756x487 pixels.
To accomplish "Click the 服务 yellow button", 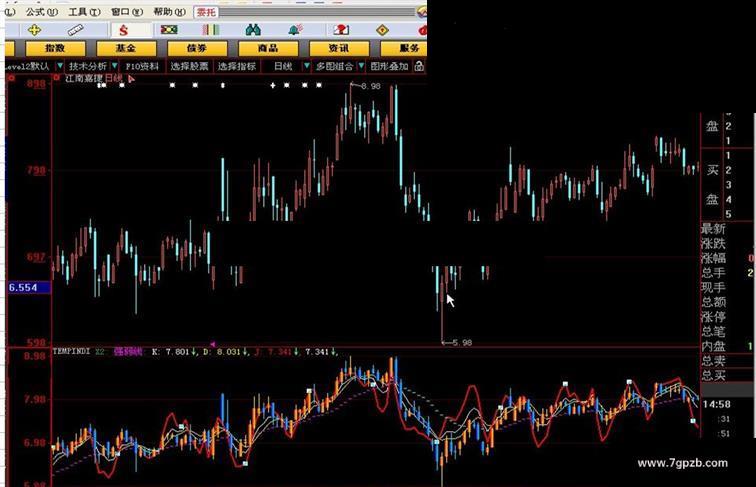I will [404, 48].
